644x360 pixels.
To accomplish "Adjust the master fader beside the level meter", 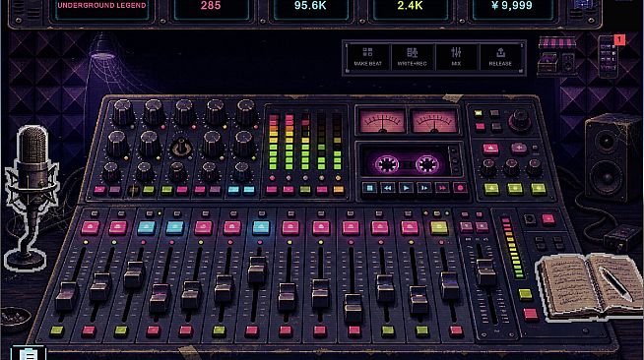I will click(485, 271).
